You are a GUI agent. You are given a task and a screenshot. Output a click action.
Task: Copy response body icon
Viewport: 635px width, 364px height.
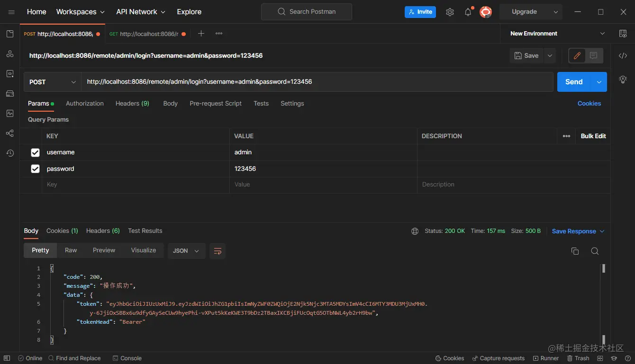[575, 251]
